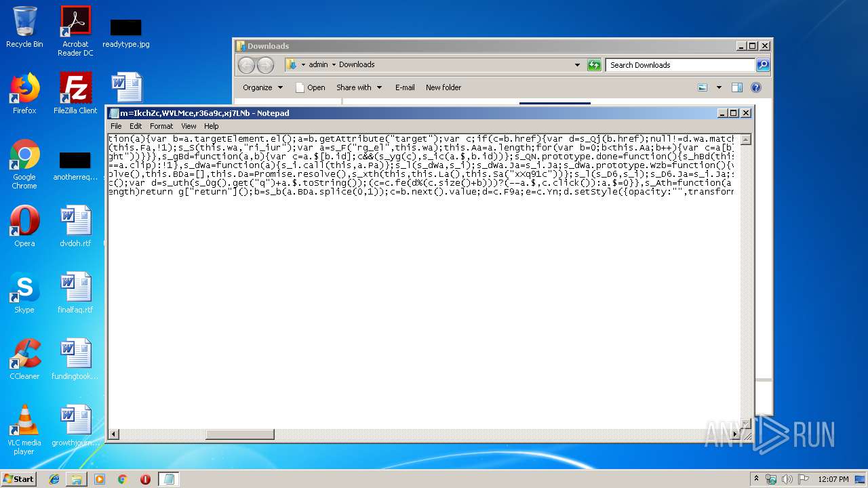
Task: Open Notepad Edit menu
Action: (x=136, y=126)
